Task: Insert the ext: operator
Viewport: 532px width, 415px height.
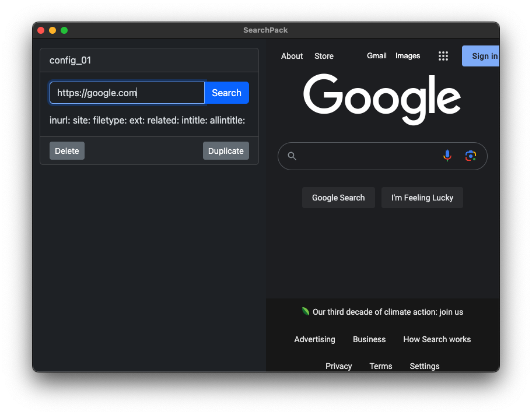Action: click(x=136, y=121)
